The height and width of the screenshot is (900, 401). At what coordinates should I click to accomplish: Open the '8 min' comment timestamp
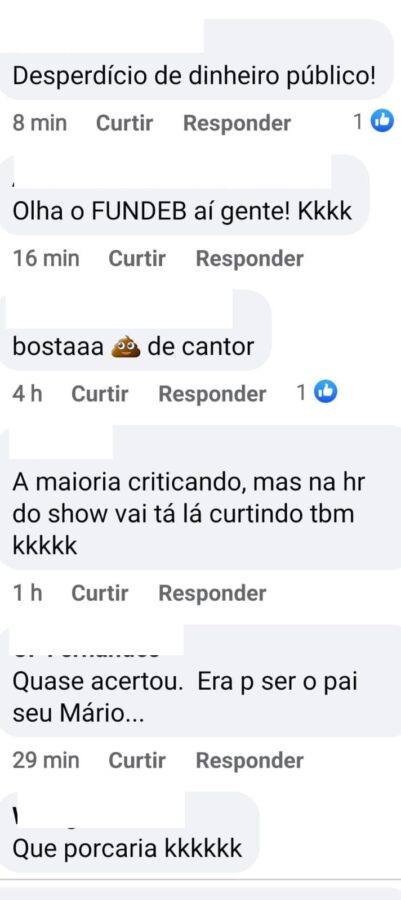[40, 123]
